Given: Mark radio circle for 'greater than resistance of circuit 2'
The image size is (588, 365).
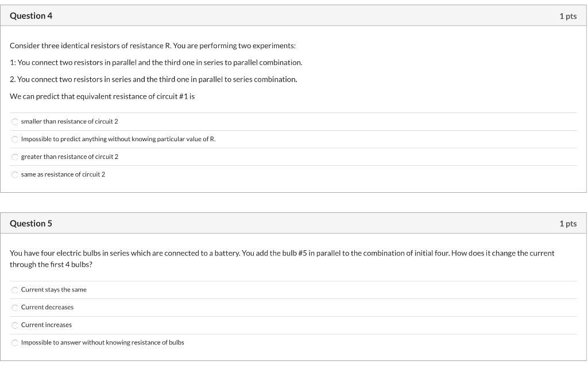Looking at the screenshot, I should click(x=14, y=157).
